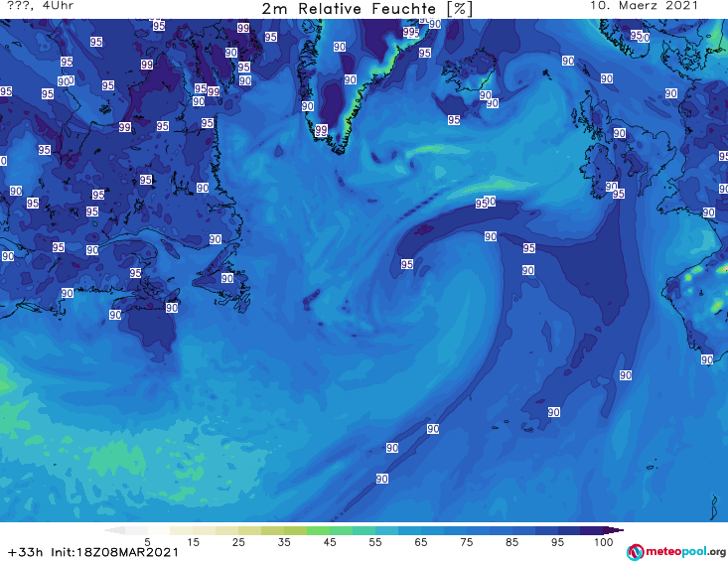Image resolution: width=728 pixels, height=562 pixels.
Task: Click the "???, 4Uhr" time label
Action: [40, 6]
